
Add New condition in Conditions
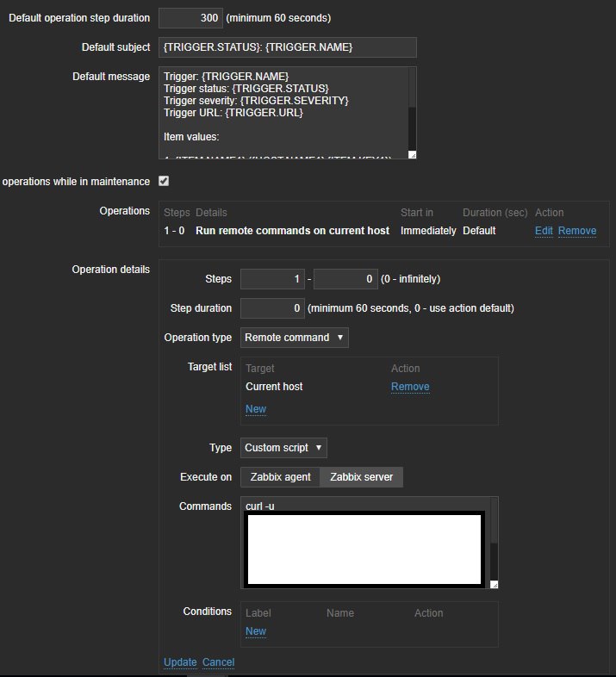pyautogui.click(x=256, y=631)
